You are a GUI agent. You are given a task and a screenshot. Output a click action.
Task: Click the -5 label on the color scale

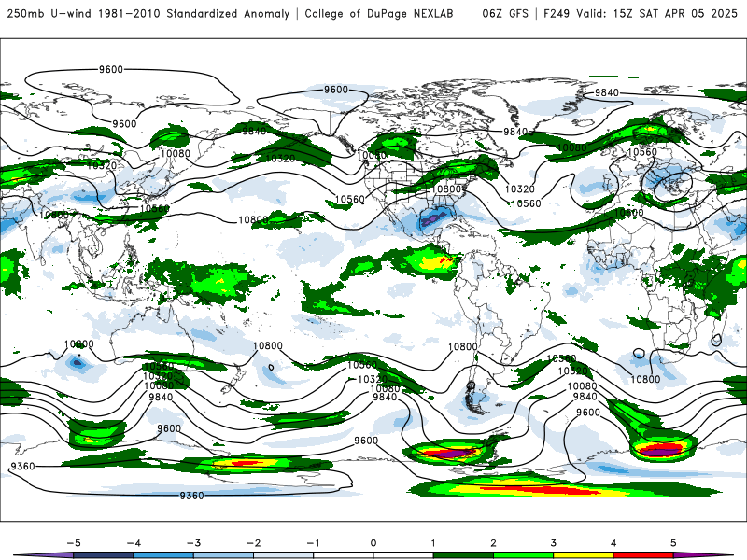pyautogui.click(x=74, y=543)
